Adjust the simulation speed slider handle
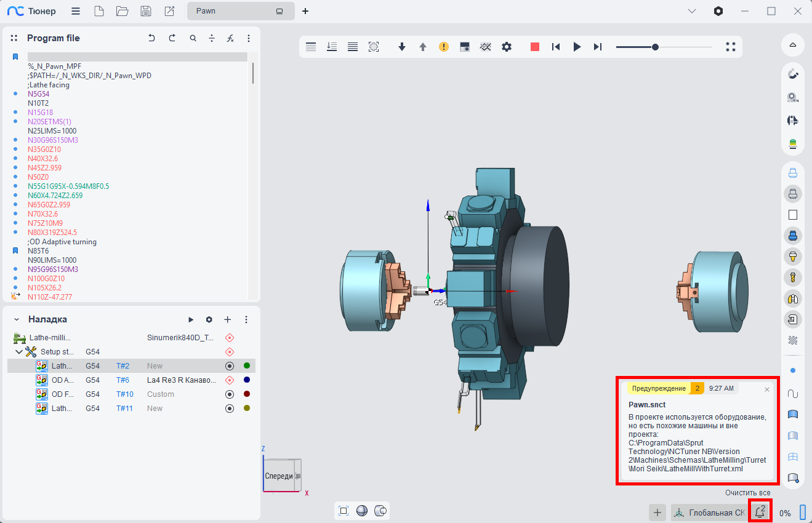Image resolution: width=812 pixels, height=523 pixels. [x=655, y=47]
